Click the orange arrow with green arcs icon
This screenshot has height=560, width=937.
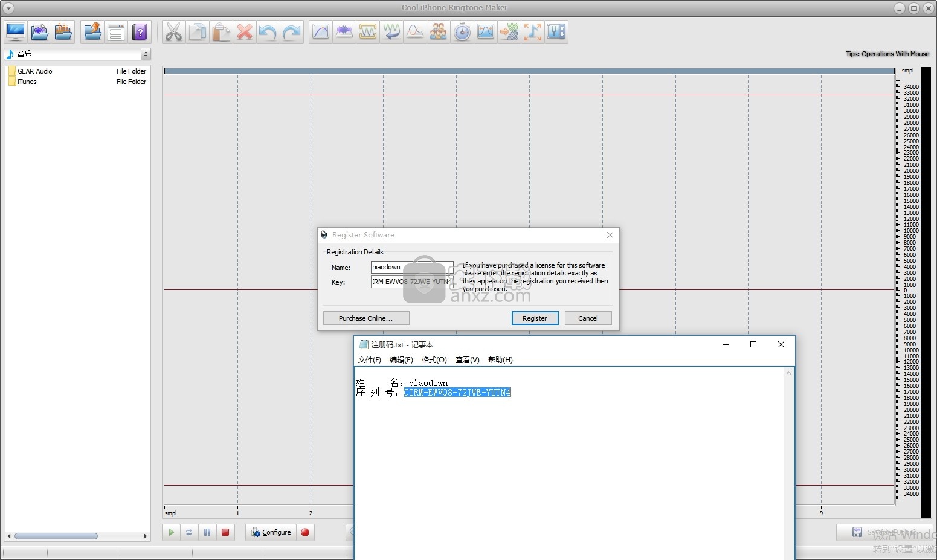pyautogui.click(x=509, y=31)
